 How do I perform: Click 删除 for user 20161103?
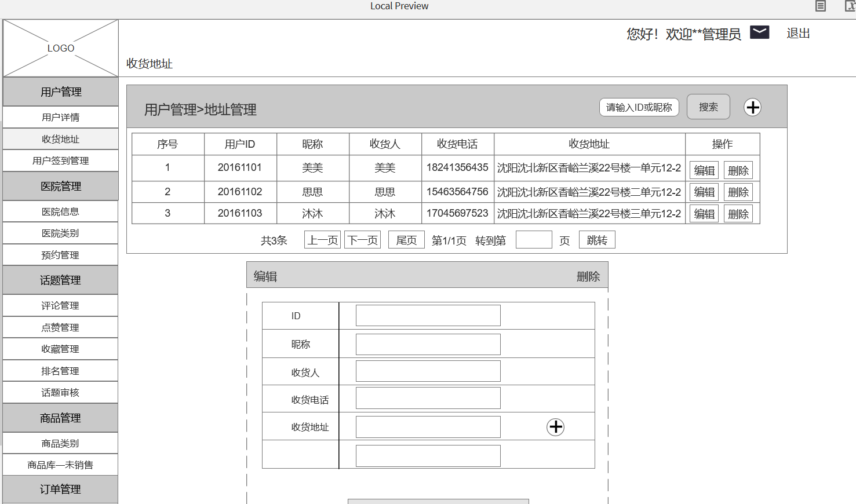[738, 214]
